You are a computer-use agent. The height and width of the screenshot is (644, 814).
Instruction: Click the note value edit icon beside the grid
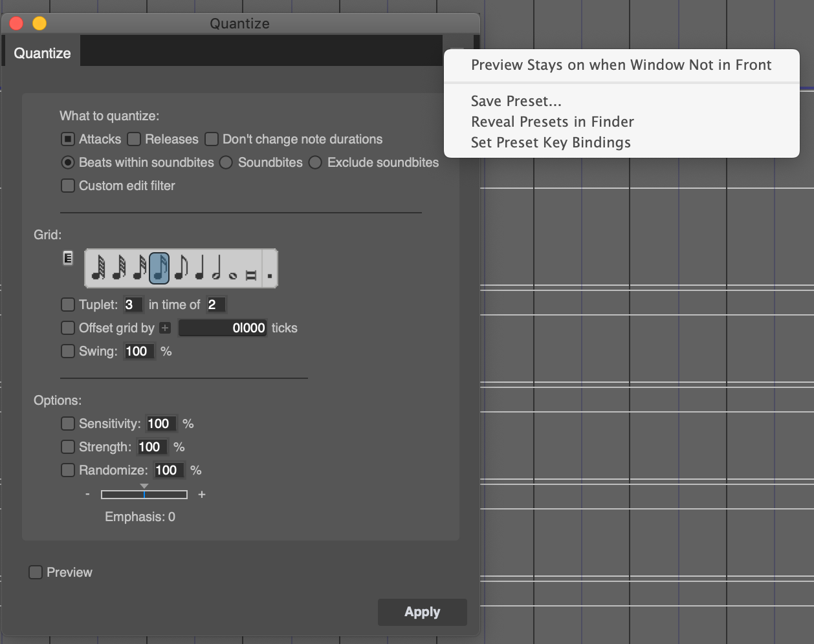click(68, 257)
